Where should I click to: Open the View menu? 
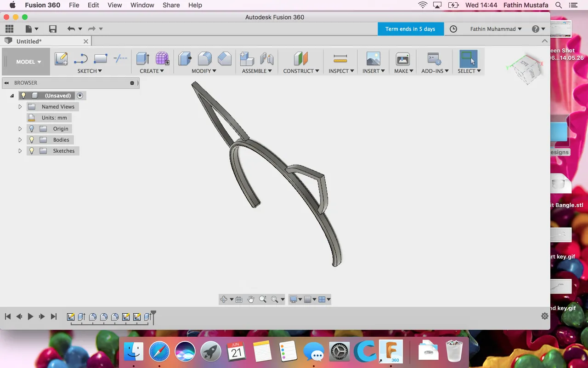[x=115, y=5]
